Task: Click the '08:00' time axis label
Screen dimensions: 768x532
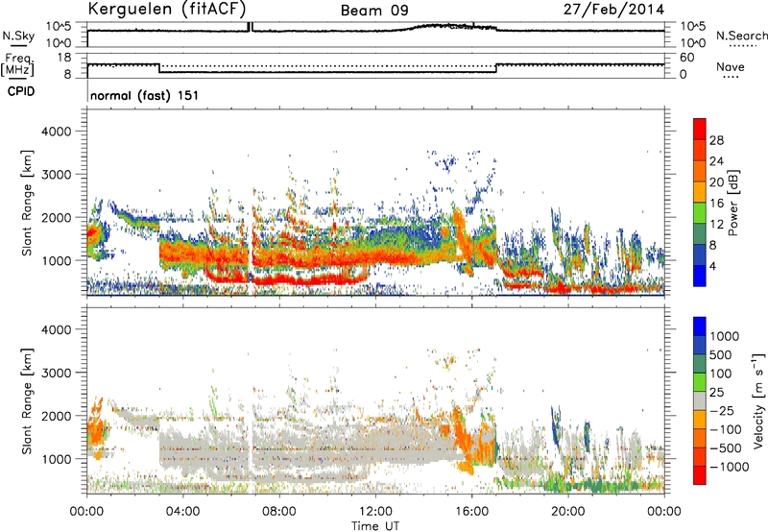Action: coord(278,512)
